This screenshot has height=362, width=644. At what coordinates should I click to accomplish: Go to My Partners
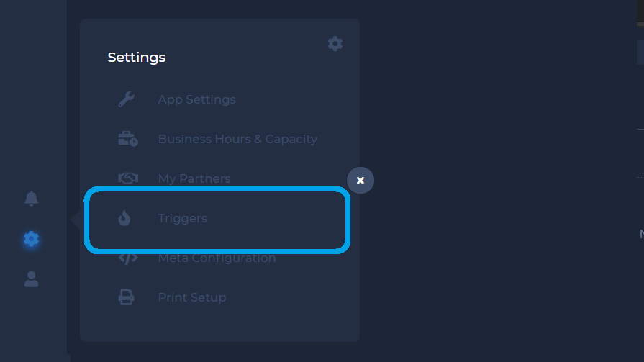[x=194, y=178]
